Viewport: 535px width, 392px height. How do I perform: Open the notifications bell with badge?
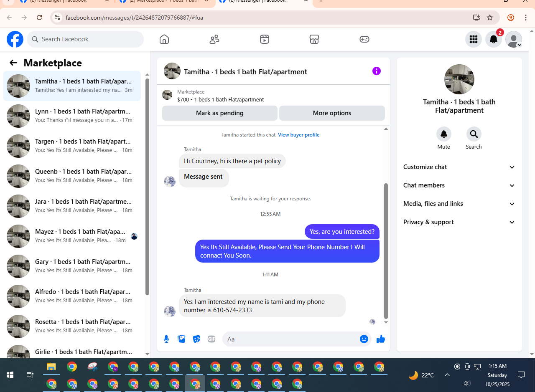[x=494, y=39]
